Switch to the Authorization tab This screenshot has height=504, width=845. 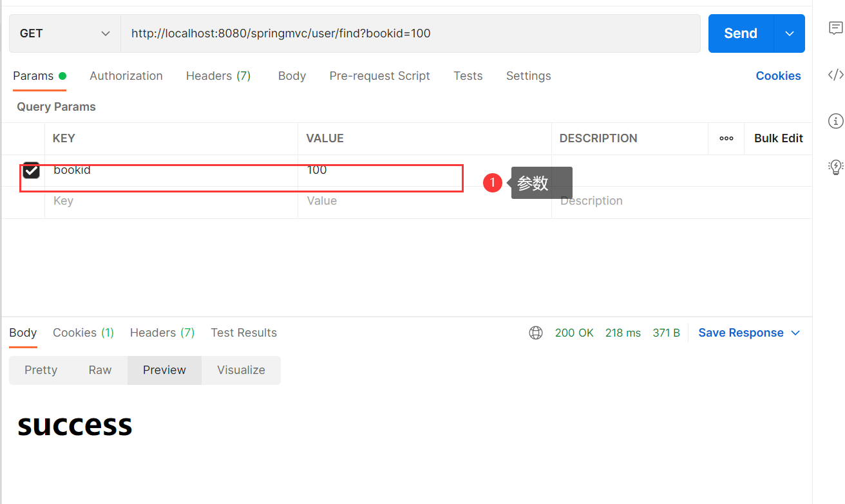pyautogui.click(x=126, y=76)
